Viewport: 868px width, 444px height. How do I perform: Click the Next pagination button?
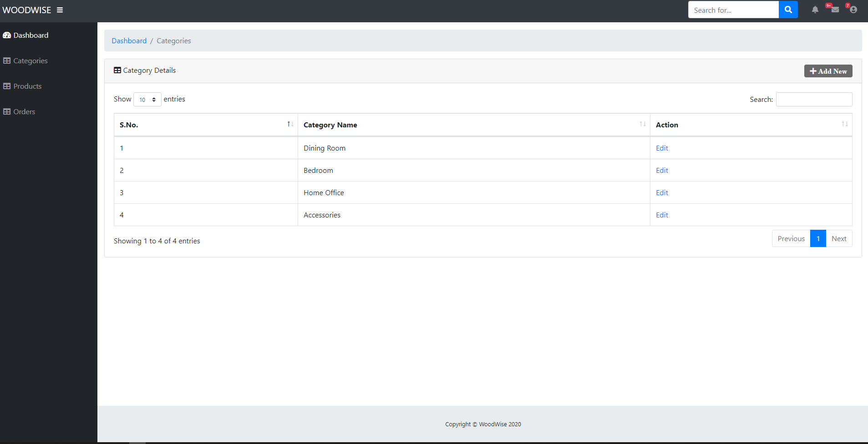839,239
